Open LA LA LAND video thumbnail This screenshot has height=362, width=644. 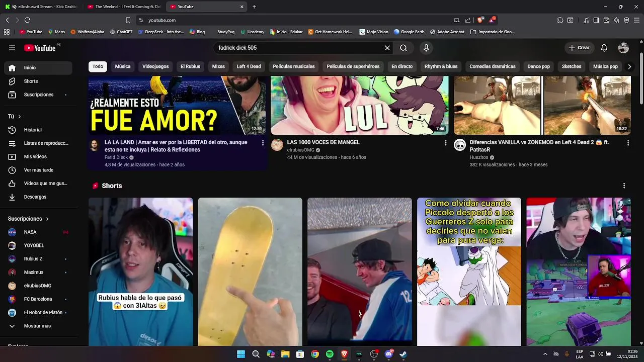pos(177,105)
